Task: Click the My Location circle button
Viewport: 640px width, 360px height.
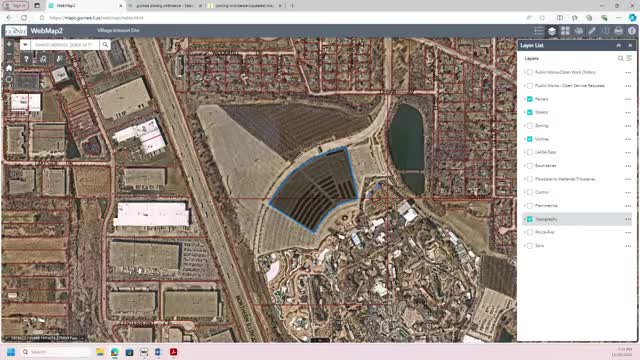Action: click(x=9, y=80)
